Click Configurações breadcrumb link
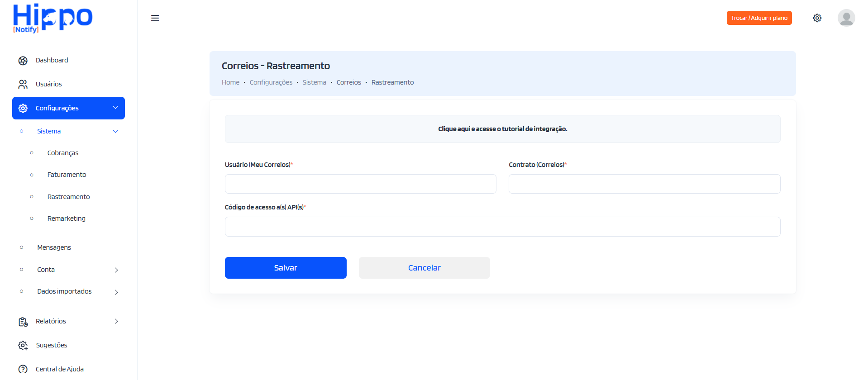 coord(271,82)
